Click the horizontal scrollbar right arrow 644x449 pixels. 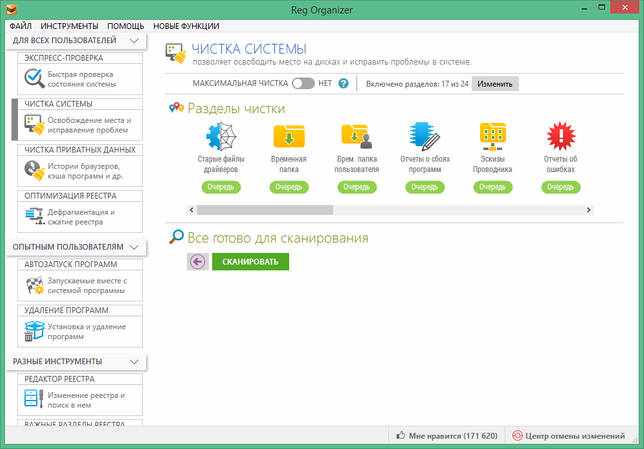[x=589, y=210]
